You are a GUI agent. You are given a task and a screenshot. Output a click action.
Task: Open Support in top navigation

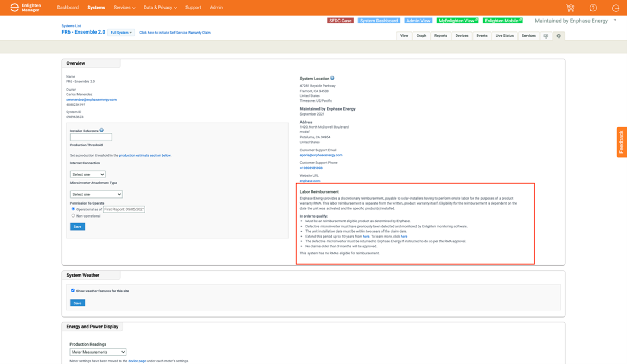coord(193,8)
